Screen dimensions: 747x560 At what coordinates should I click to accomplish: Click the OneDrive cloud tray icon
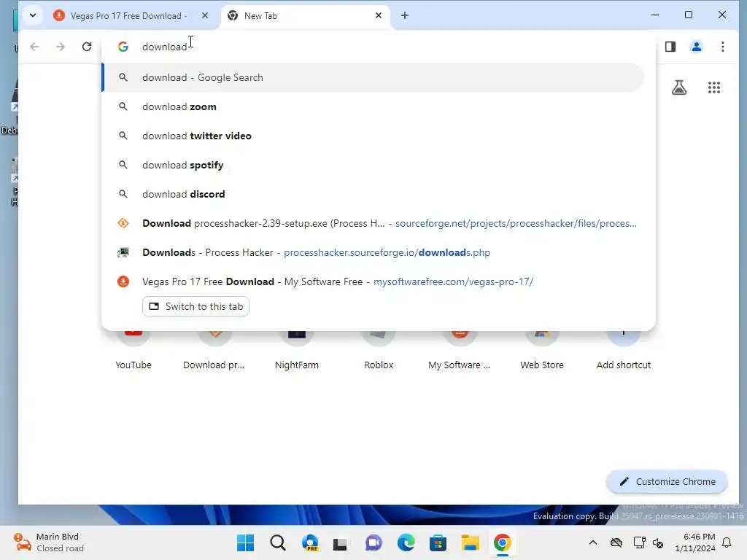click(616, 542)
